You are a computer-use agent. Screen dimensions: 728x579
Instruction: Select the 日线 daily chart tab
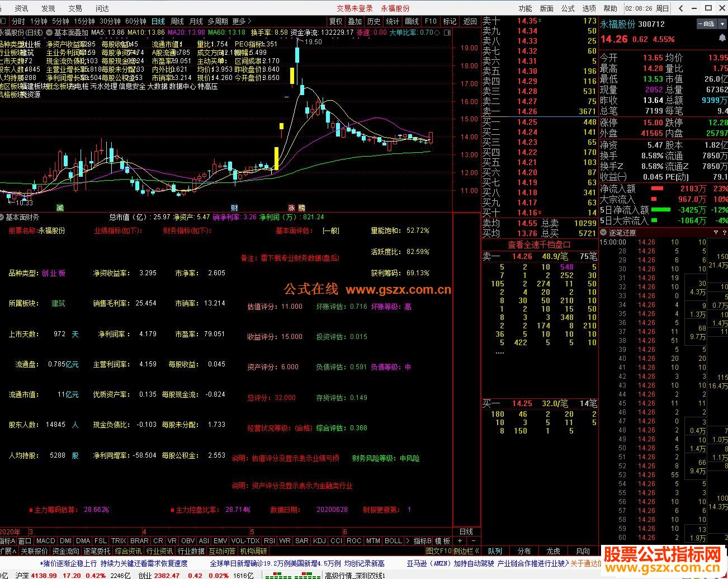(158, 21)
